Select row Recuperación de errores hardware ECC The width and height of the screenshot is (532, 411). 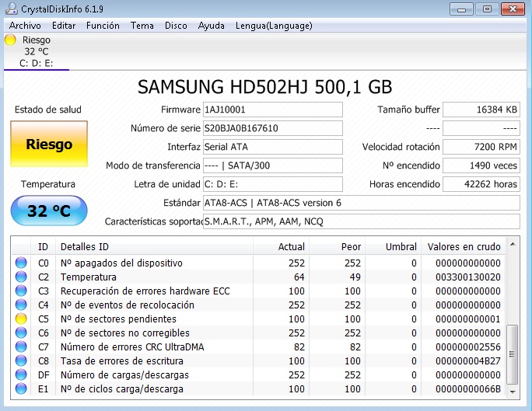258,291
